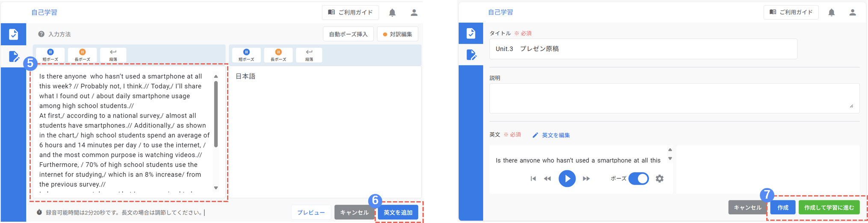The image size is (868, 223).
Task: Click English text scrollbar up arrow
Action: point(216,76)
